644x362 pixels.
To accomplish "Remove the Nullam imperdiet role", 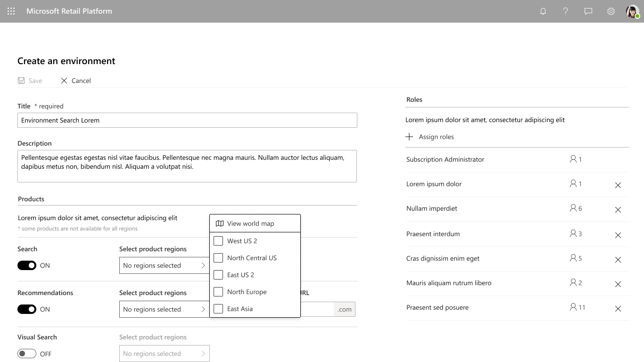I will point(618,210).
